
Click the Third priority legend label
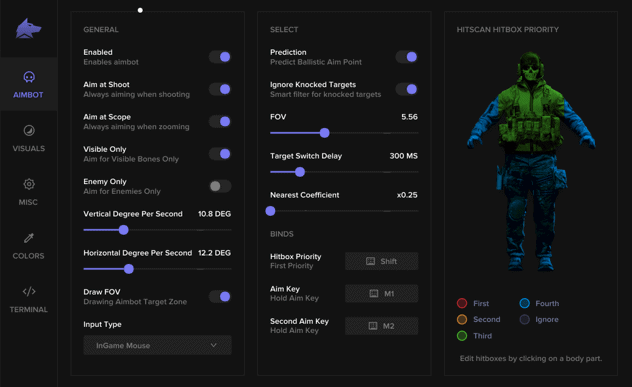click(482, 336)
